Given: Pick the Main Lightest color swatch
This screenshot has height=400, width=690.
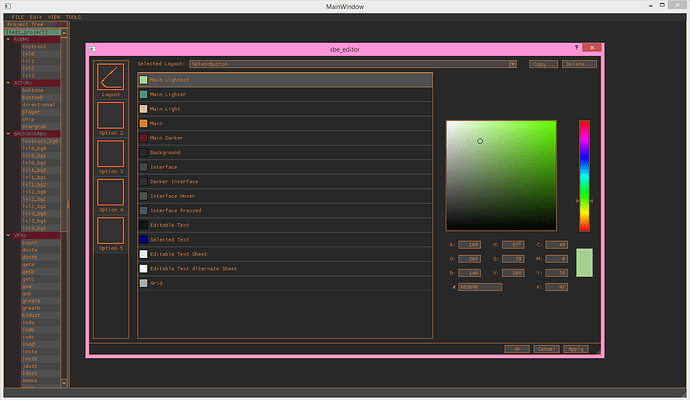Looking at the screenshot, I should click(143, 80).
